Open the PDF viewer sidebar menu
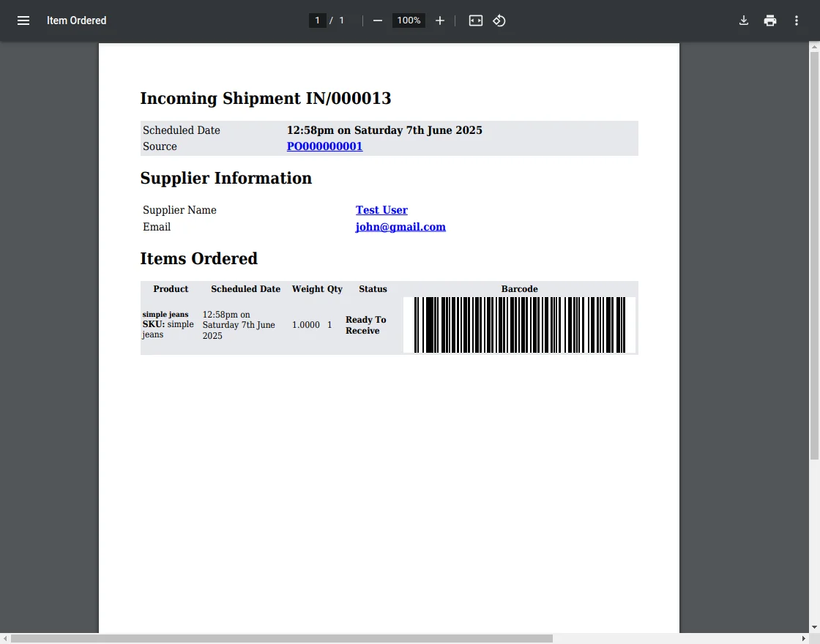Viewport: 820px width, 644px height. tap(23, 20)
